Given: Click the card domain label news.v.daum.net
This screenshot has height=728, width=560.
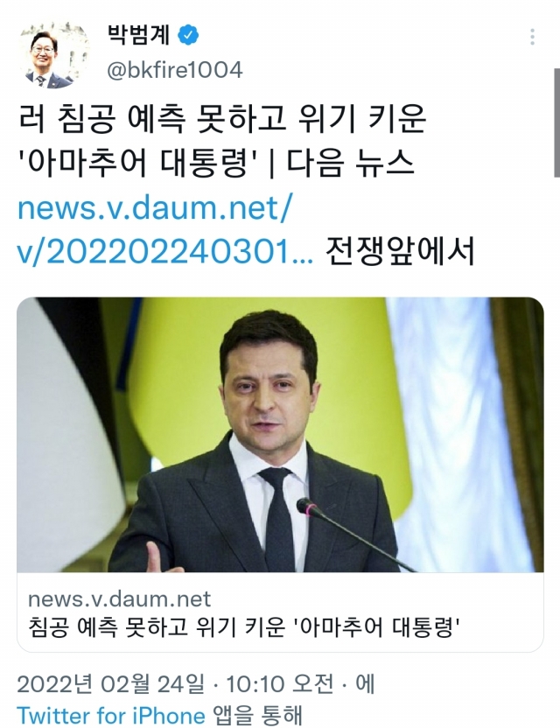Looking at the screenshot, I should [119, 598].
